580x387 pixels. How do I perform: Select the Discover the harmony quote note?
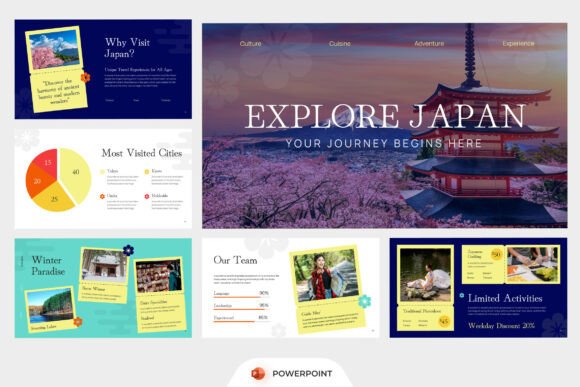click(58, 91)
